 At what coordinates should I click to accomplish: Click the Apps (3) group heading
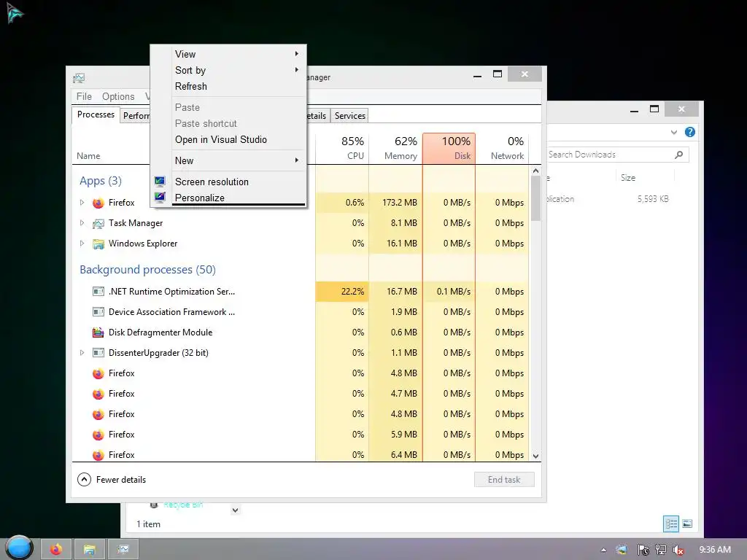[x=101, y=181]
